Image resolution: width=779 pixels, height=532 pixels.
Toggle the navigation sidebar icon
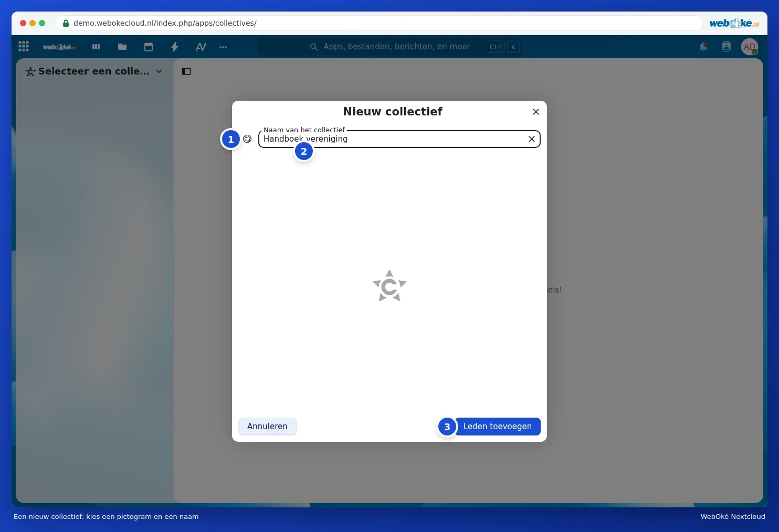pyautogui.click(x=186, y=71)
